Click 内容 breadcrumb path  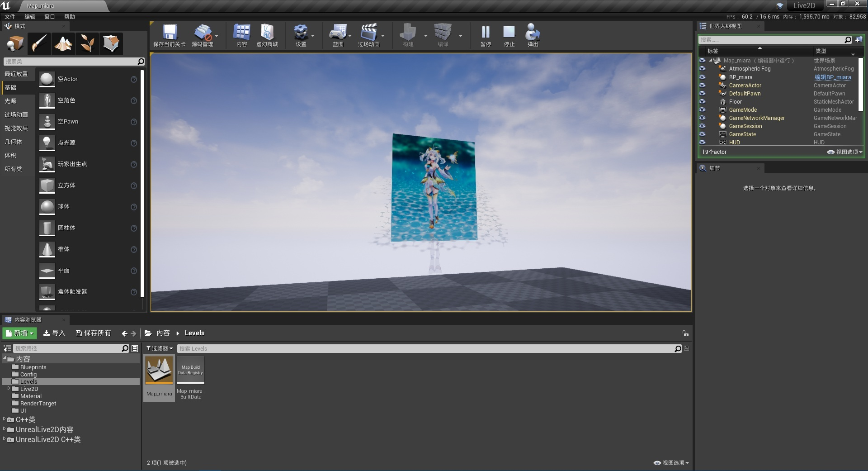tap(163, 333)
